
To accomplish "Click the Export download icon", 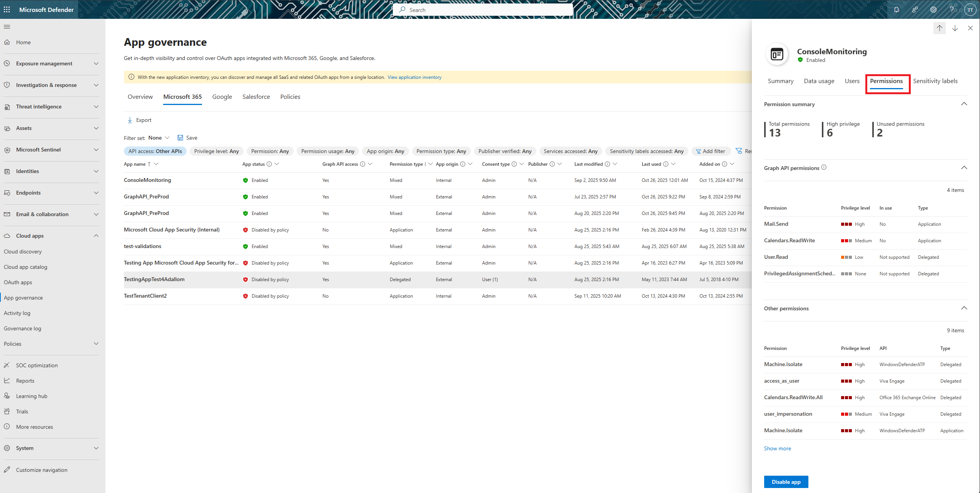I will coord(130,120).
